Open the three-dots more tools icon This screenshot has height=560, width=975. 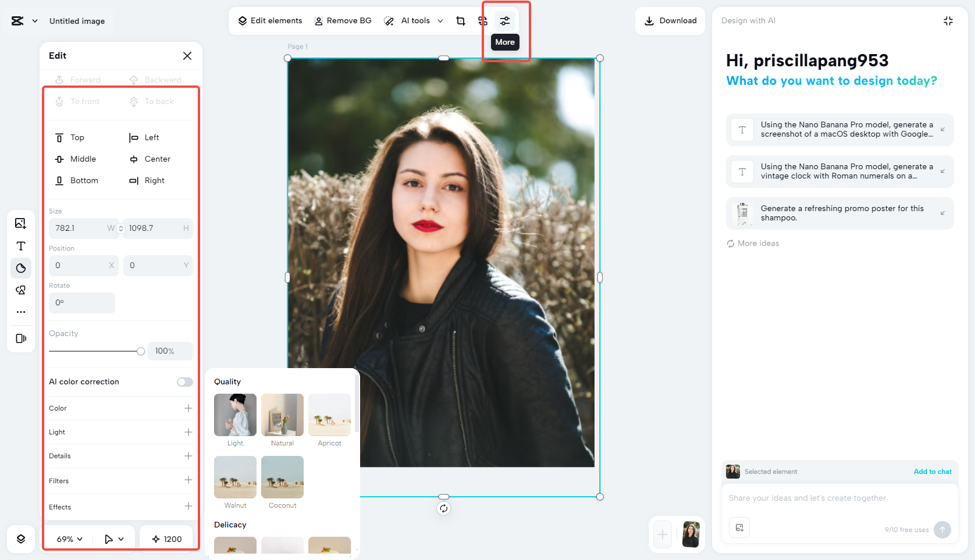tap(21, 312)
